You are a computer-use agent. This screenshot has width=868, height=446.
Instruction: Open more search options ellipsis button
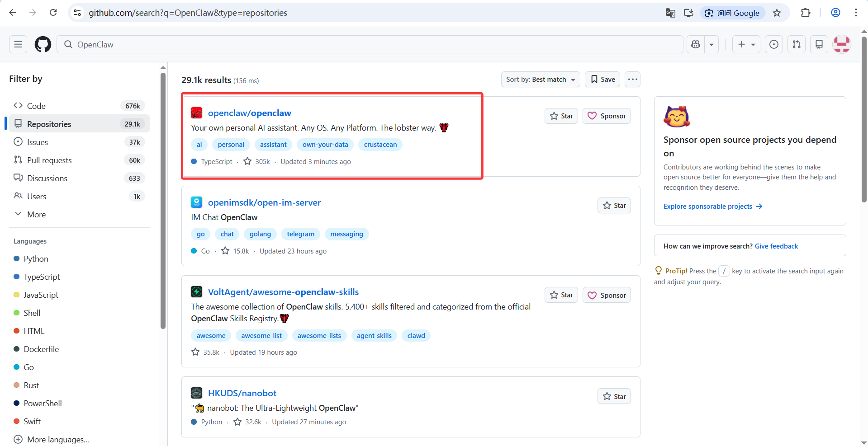point(632,80)
